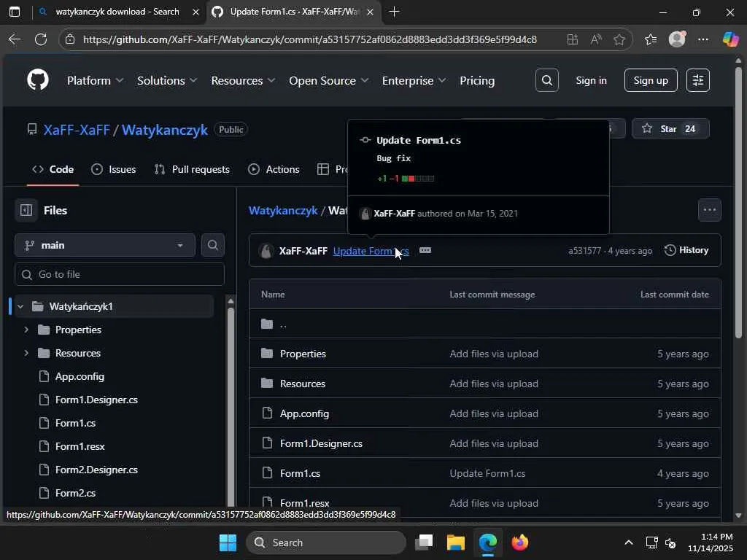Viewport: 747px width, 560px height.
Task: Open the Read aloud icon in address bar
Action: 595,39
